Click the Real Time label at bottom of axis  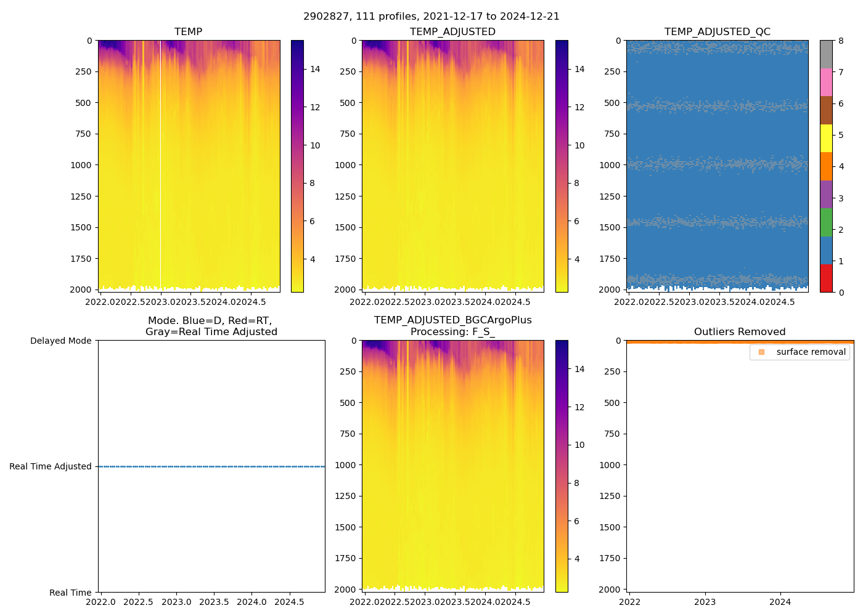[x=70, y=593]
